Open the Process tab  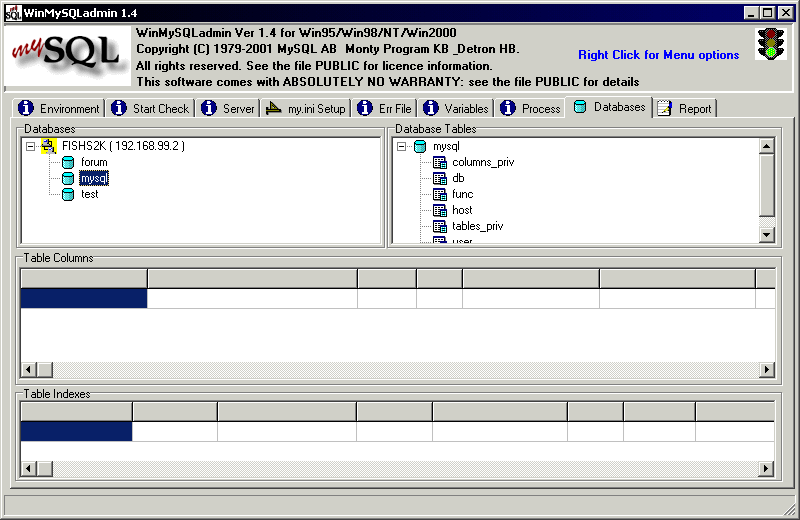tap(530, 108)
